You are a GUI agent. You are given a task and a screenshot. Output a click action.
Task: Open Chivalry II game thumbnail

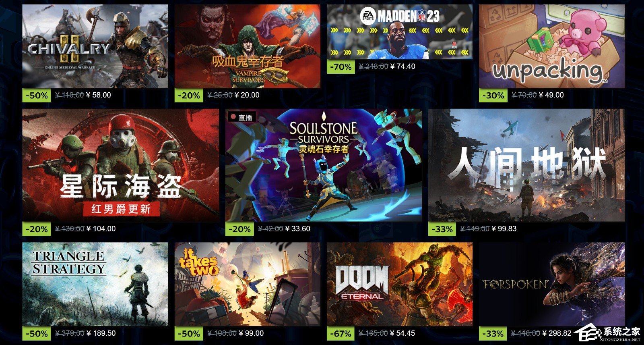point(95,46)
